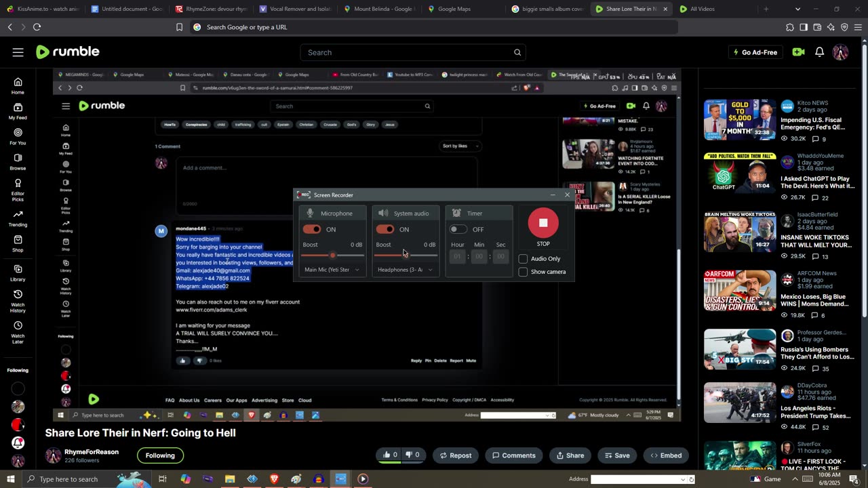Viewport: 868px width, 488px height.
Task: Click the Share button under the video
Action: click(570, 455)
